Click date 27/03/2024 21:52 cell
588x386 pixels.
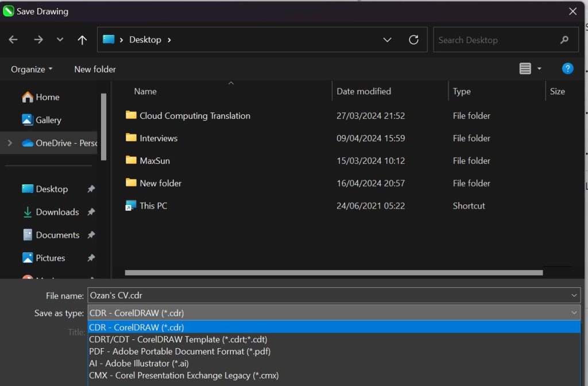coord(370,116)
